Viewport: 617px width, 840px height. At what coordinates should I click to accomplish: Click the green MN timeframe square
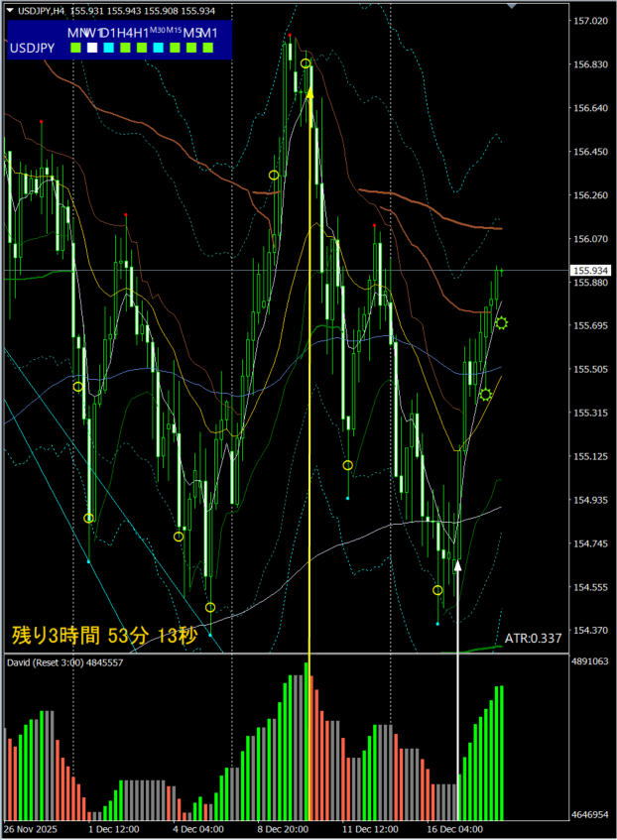pyautogui.click(x=75, y=49)
